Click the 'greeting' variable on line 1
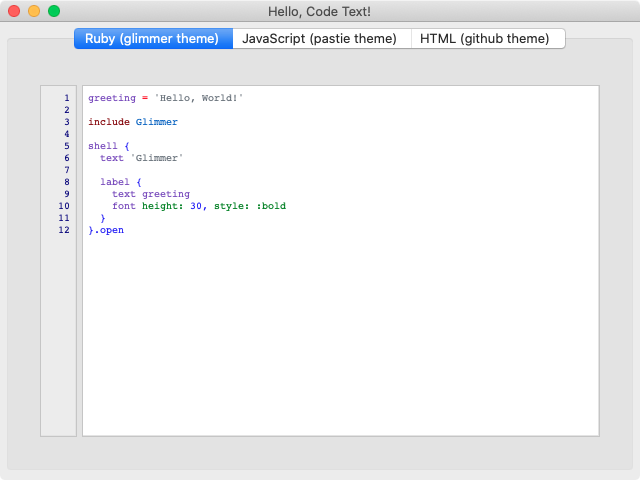This screenshot has width=640, height=480. point(112,98)
